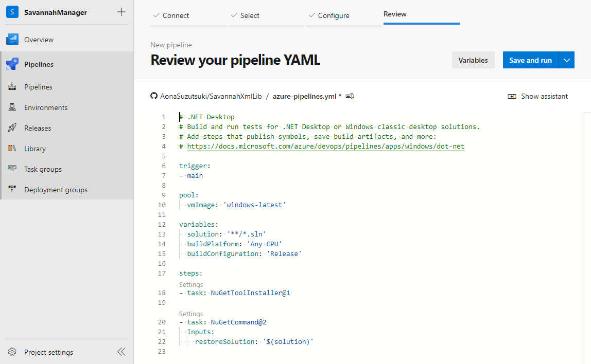This screenshot has width=591, height=364.
Task: Open Task groups in the sidebar
Action: 43,169
